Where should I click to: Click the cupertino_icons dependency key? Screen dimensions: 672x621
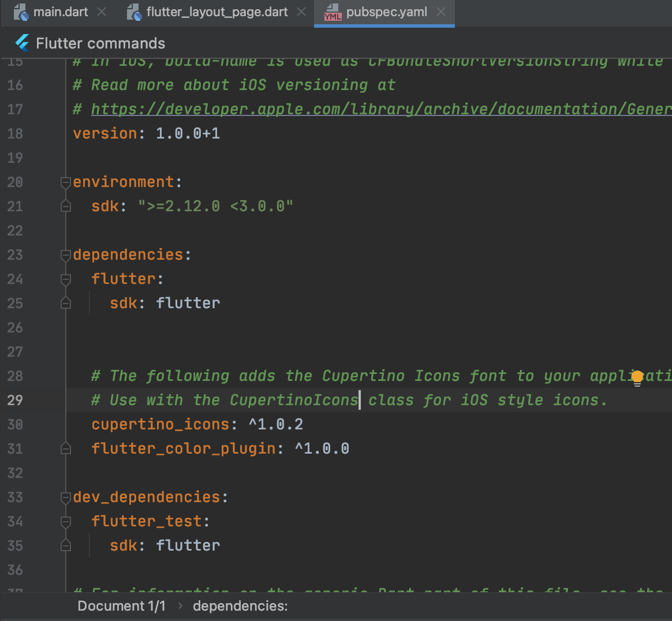point(160,424)
